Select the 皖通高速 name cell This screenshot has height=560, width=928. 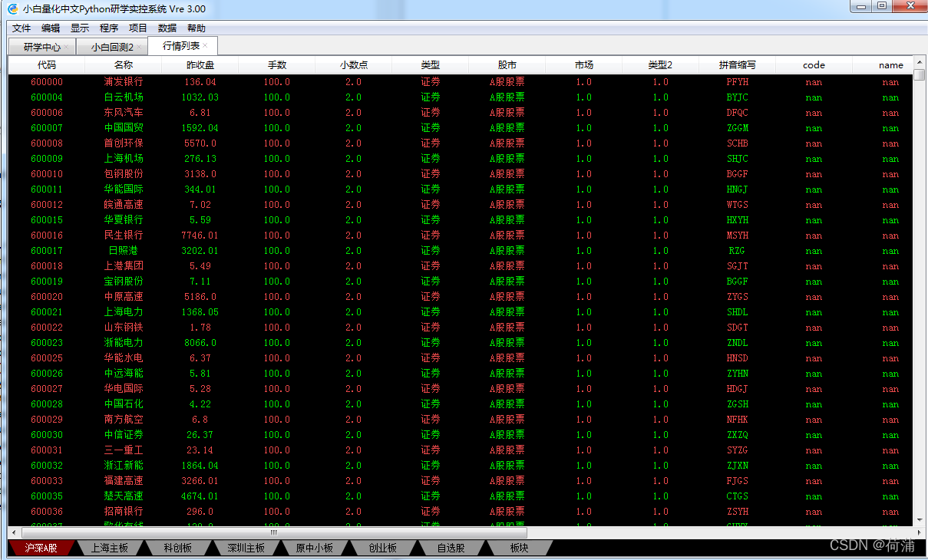[124, 205]
